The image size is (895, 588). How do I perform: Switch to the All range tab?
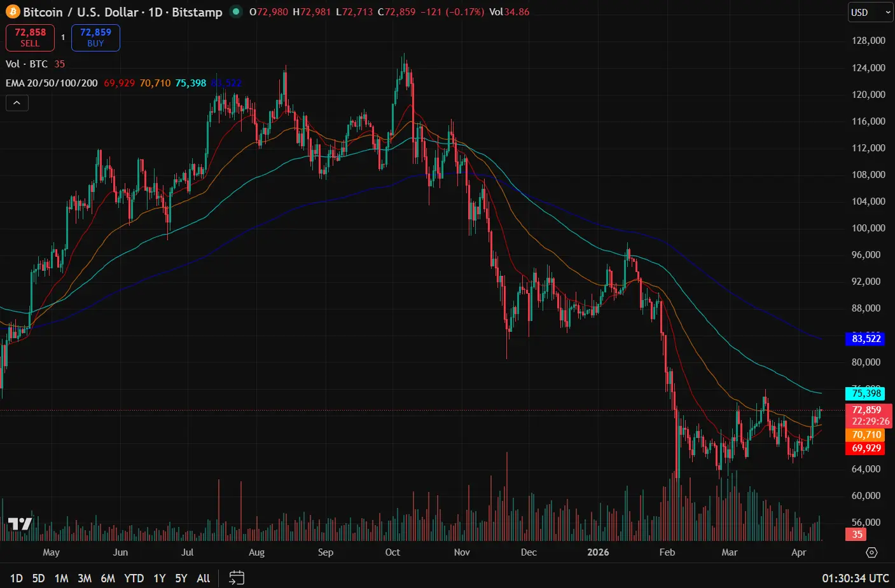pos(202,578)
